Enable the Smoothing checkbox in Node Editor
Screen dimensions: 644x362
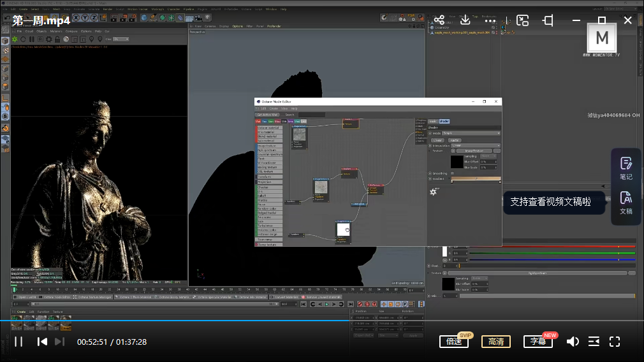[453, 173]
